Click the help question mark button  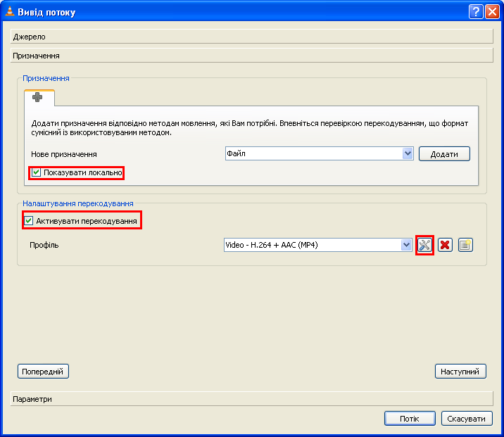click(476, 12)
